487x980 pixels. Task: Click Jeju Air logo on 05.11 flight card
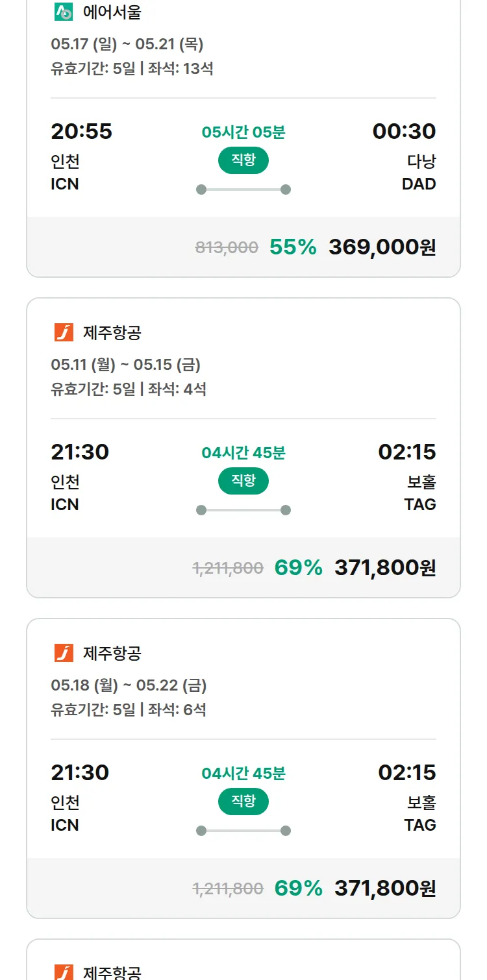click(x=64, y=332)
